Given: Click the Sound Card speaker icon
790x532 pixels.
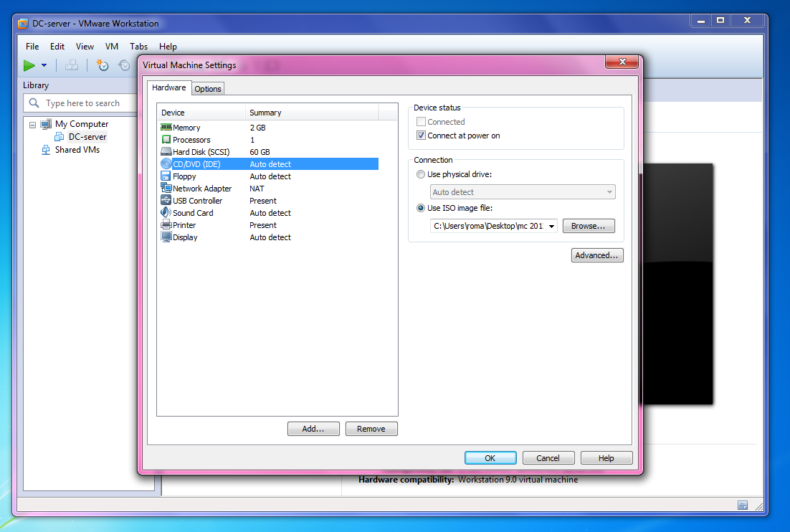Looking at the screenshot, I should pos(166,212).
